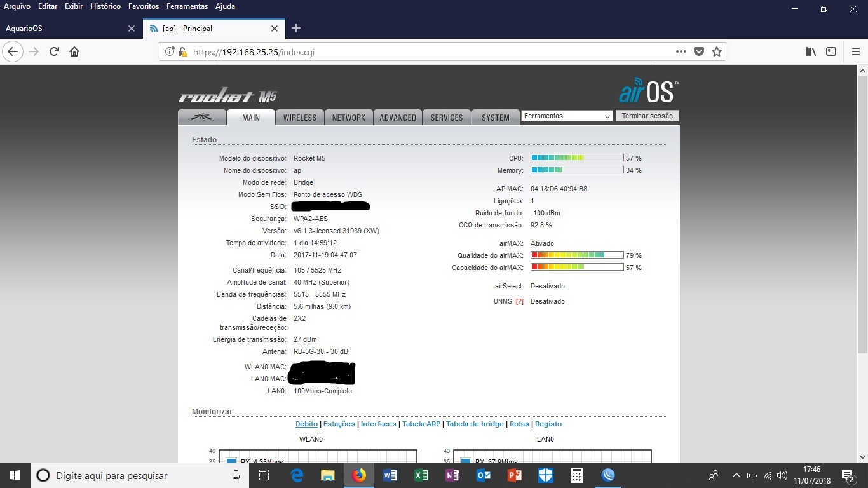Click the UNMS [?] help link
The height and width of the screenshot is (488, 868).
520,301
